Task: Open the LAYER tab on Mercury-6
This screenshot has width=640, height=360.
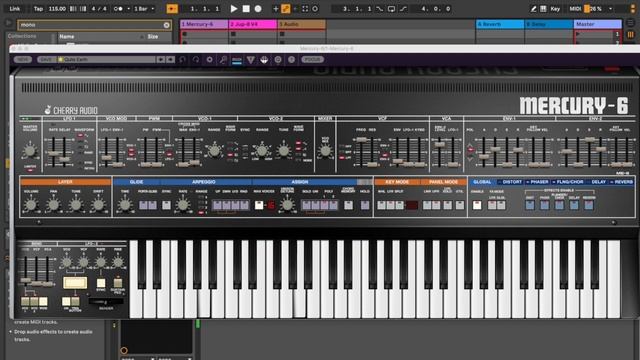Action: pos(65,182)
